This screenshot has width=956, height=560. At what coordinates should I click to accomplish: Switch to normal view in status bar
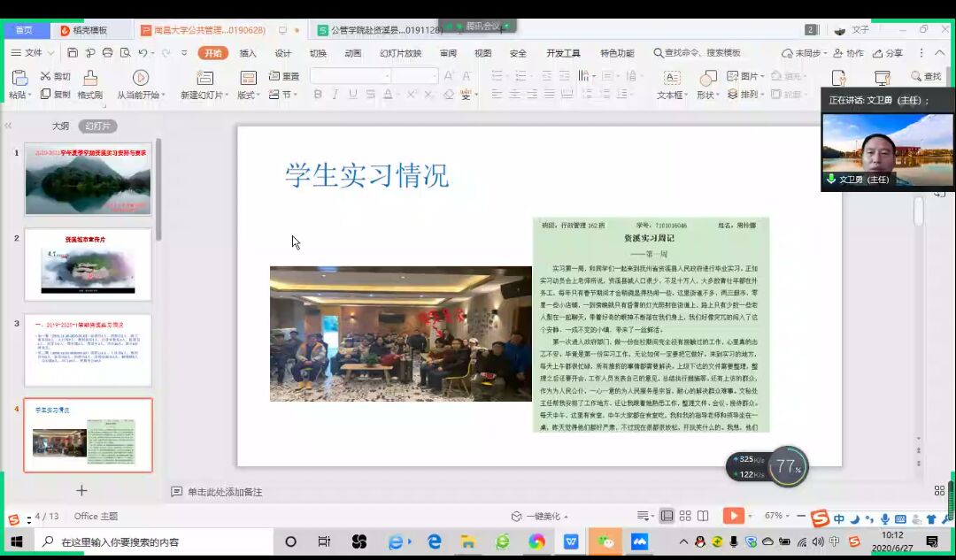(x=667, y=516)
